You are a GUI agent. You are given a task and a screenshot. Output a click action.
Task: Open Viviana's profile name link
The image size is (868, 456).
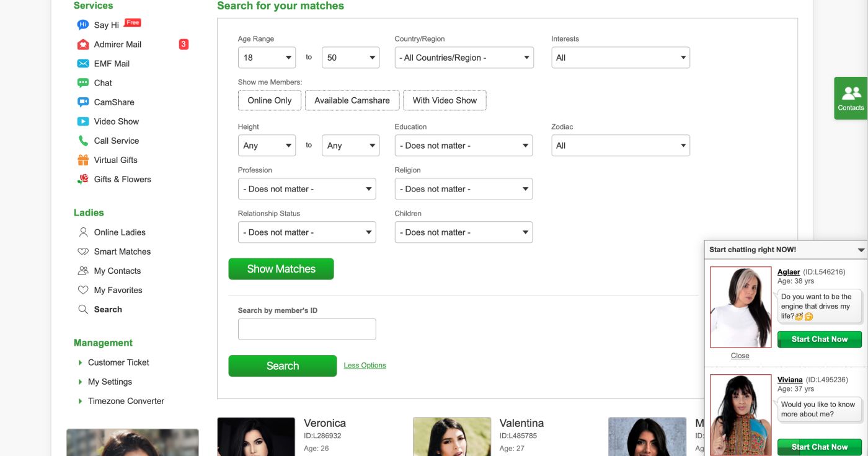pyautogui.click(x=790, y=380)
